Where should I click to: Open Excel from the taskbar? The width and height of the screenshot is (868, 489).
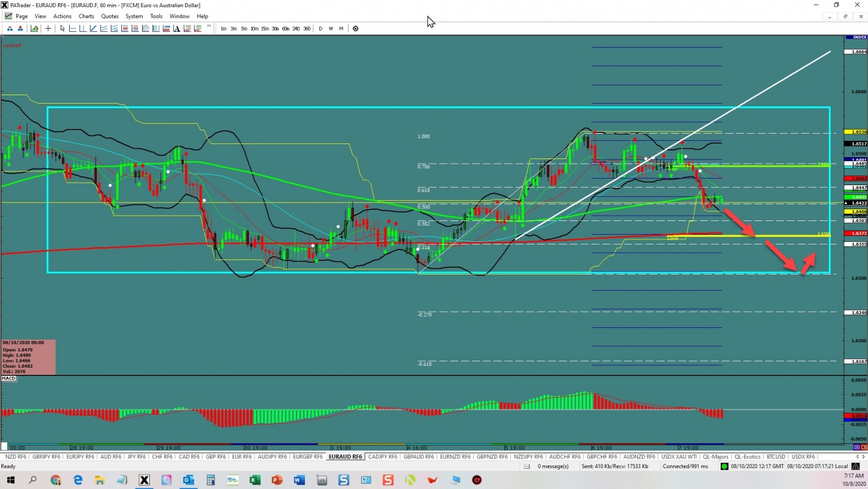pyautogui.click(x=255, y=481)
